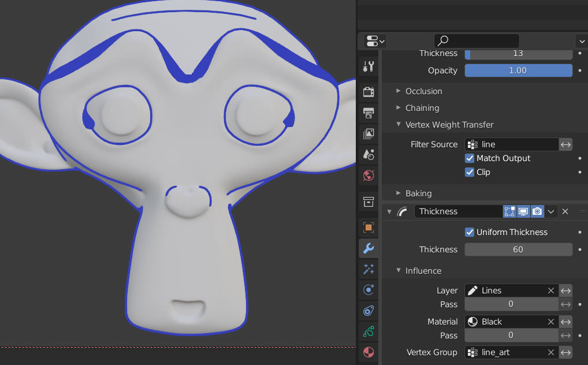The image size is (588, 365).
Task: Open the Thickness modifier extras dropdown
Action: click(x=551, y=211)
